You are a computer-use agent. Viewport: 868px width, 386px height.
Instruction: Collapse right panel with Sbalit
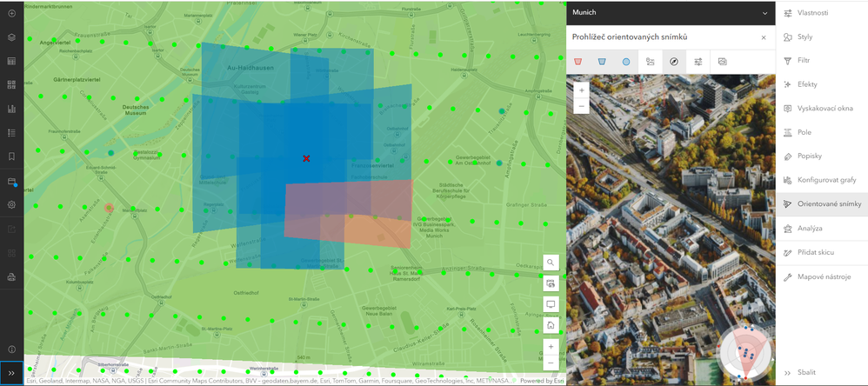(x=822, y=373)
